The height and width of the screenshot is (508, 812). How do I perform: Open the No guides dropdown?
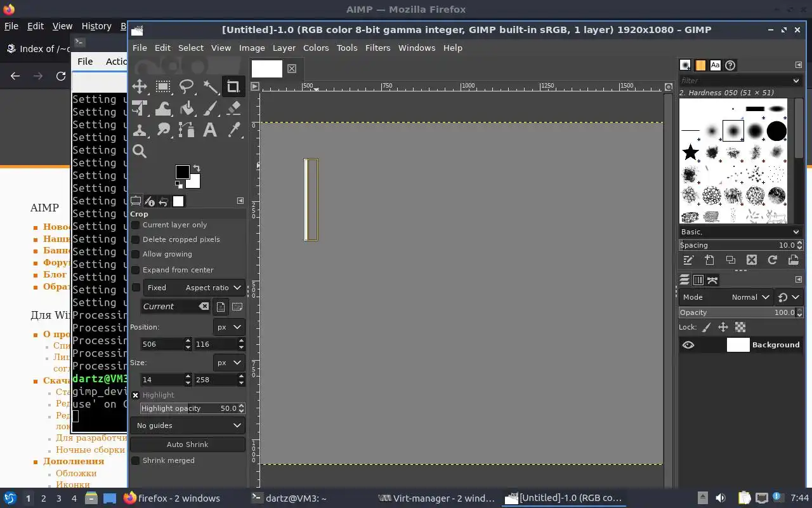point(188,425)
